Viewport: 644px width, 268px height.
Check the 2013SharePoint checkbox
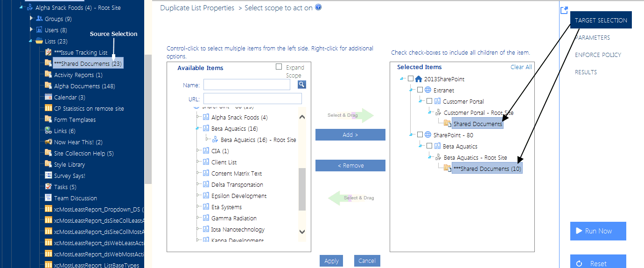click(x=411, y=79)
